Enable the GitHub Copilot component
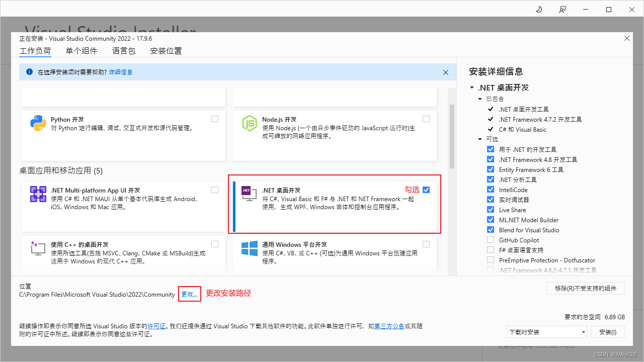 coord(491,240)
